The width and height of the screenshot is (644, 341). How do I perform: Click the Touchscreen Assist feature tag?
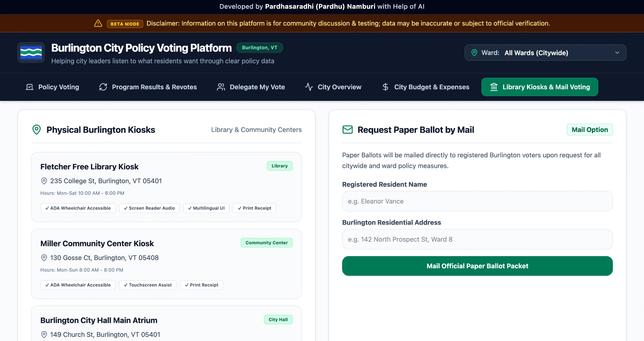[x=148, y=285]
